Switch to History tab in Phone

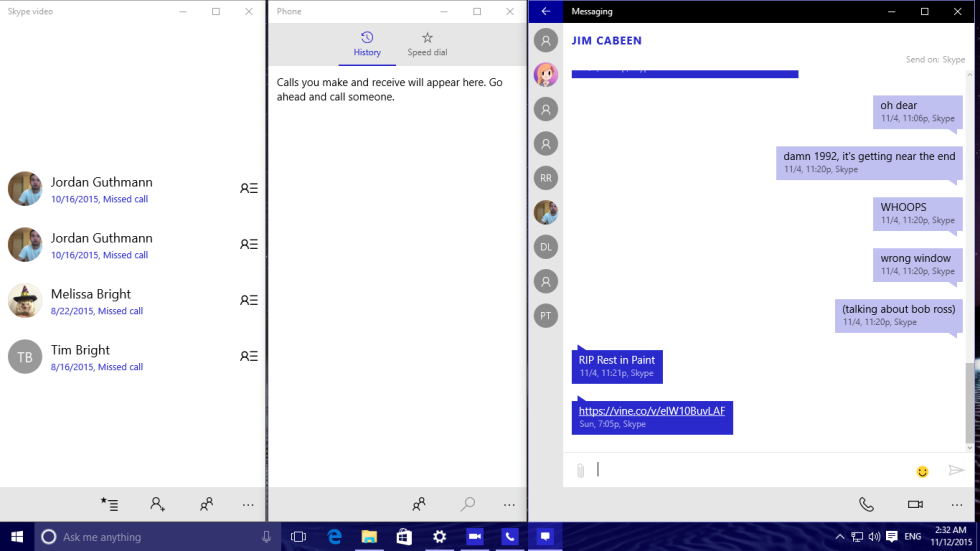click(367, 44)
